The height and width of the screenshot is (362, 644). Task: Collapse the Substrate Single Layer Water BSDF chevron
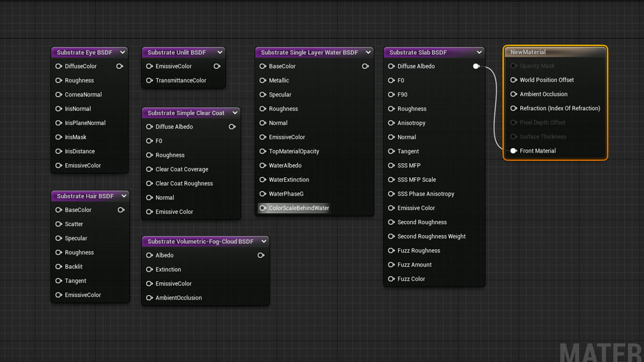[368, 52]
